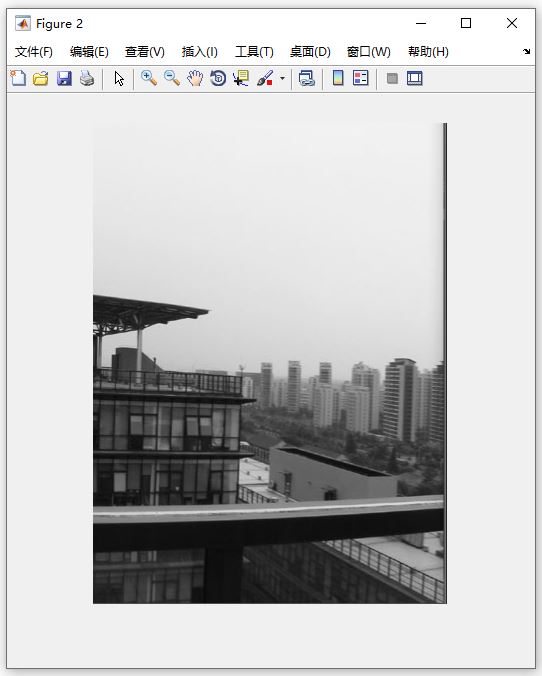Screen dimensions: 542x676
Task: Expand the Brush color dropdown arrow
Action: tap(282, 78)
